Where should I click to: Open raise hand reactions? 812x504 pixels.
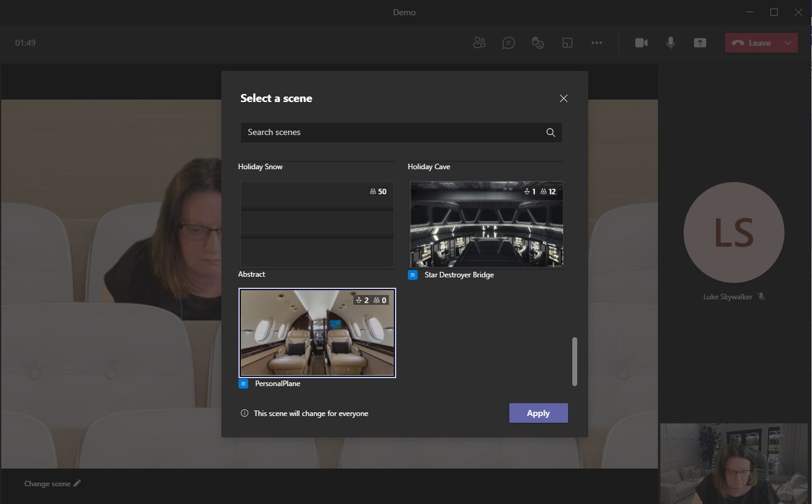tap(538, 43)
